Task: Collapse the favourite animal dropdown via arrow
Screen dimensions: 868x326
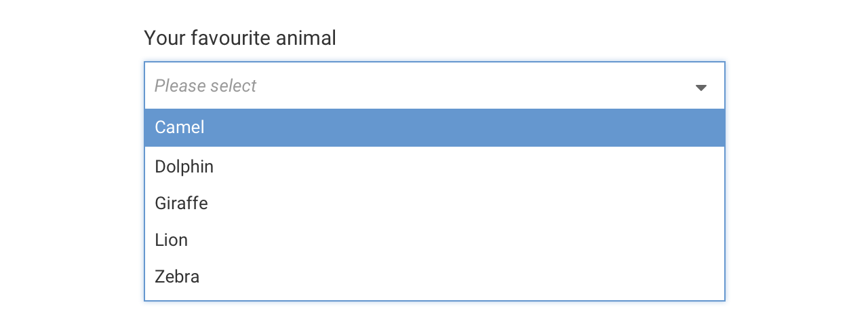Action: (x=701, y=88)
